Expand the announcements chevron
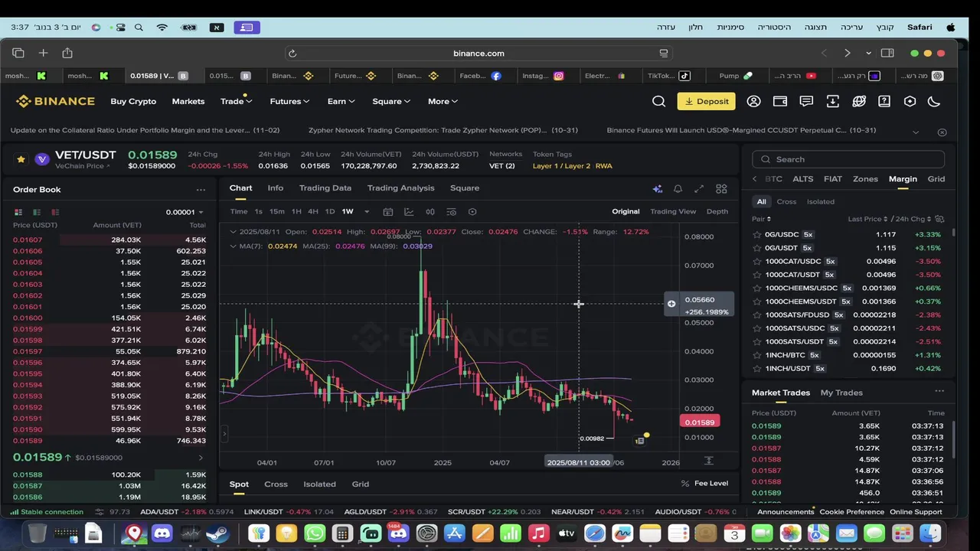Screen dimensions: 980x551 point(916,132)
